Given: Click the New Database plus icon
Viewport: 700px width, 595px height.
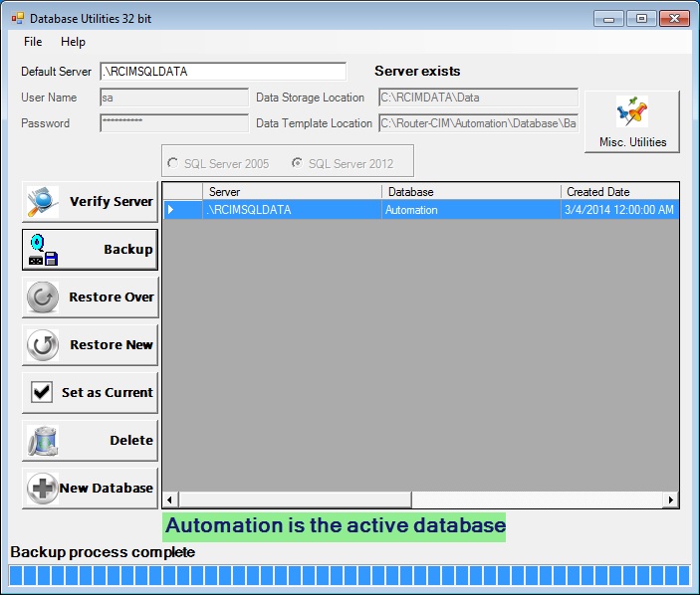Looking at the screenshot, I should pos(43,488).
